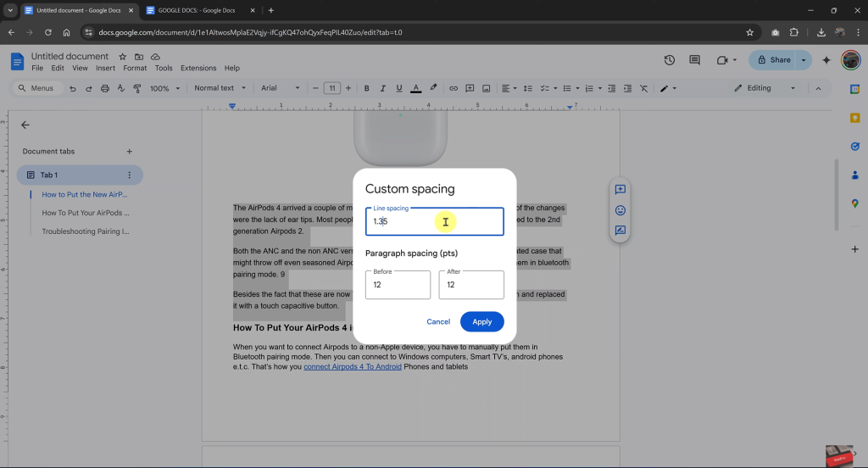Image resolution: width=868 pixels, height=468 pixels.
Task: Increase font size with plus button
Action: pos(348,88)
